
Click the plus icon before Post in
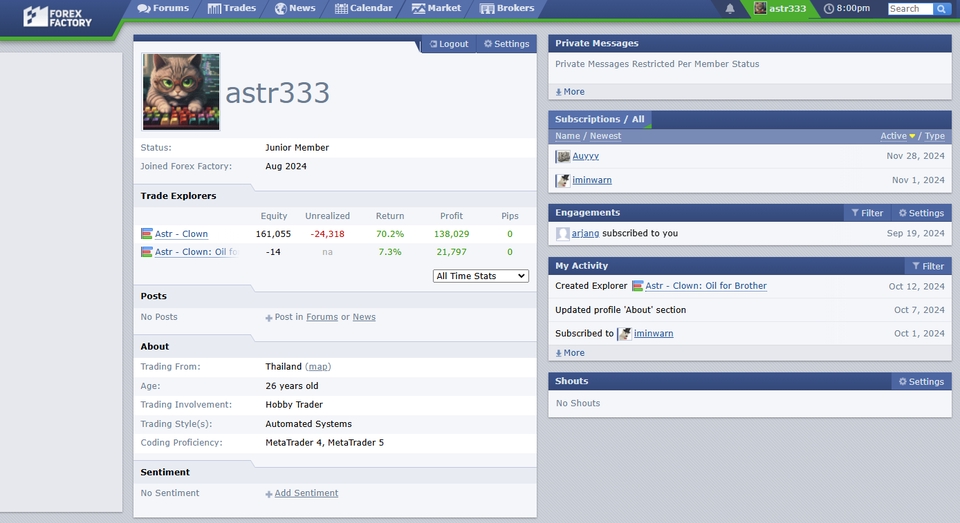tap(269, 318)
